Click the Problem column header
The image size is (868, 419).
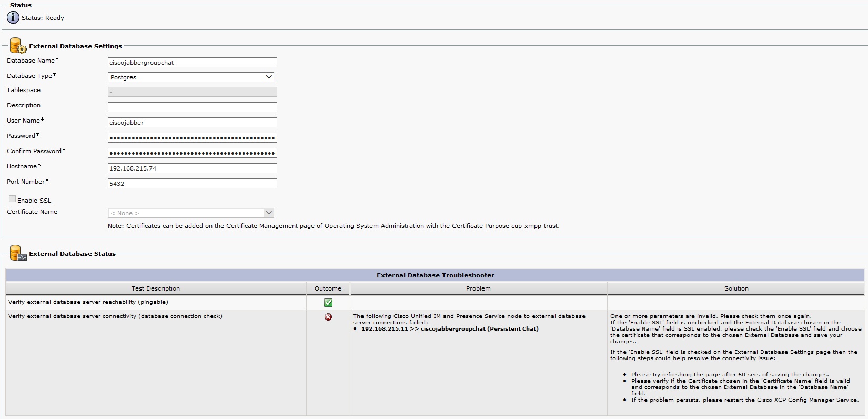(478, 288)
